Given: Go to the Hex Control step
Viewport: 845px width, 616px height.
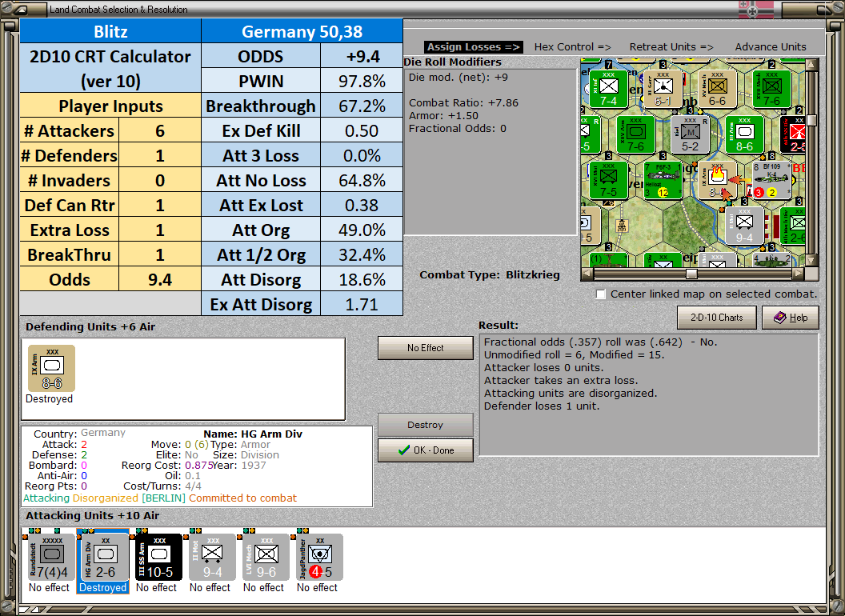Looking at the screenshot, I should tap(572, 46).
